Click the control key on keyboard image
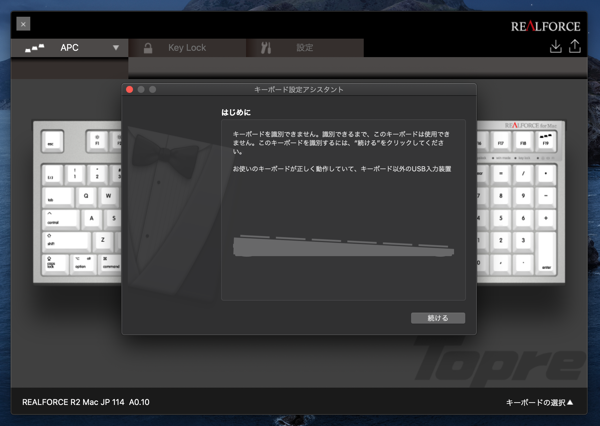The height and width of the screenshot is (426, 600). [61, 219]
